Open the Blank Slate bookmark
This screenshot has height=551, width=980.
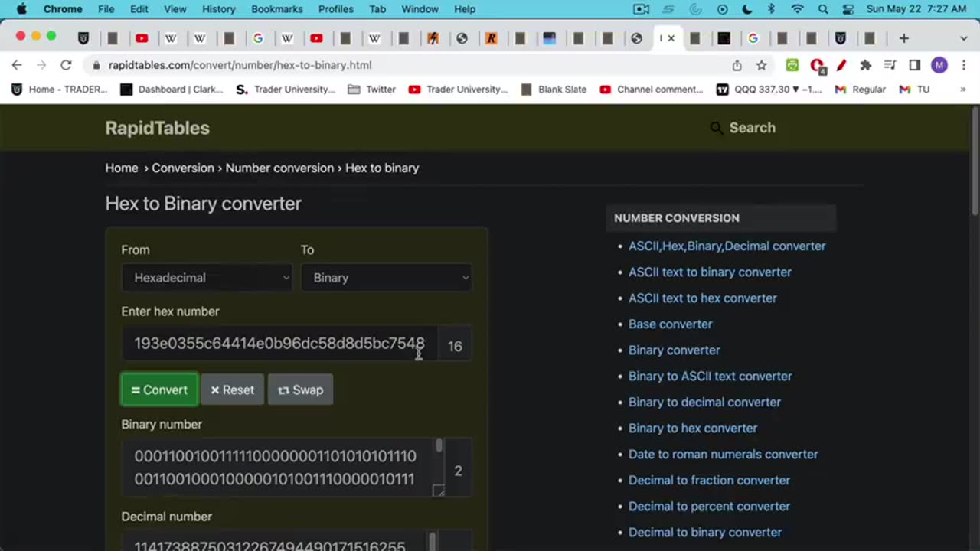pyautogui.click(x=554, y=90)
